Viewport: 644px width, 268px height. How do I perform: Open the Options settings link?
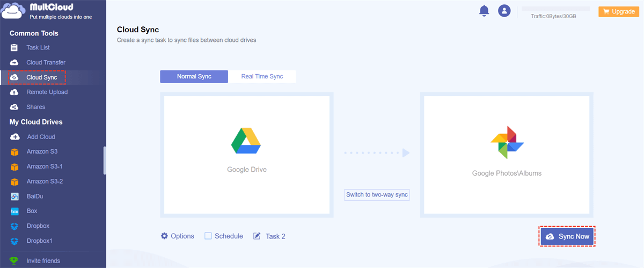click(182, 236)
